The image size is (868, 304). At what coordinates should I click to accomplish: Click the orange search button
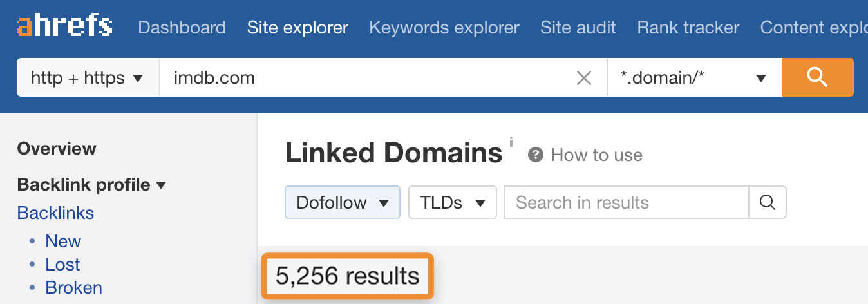click(817, 78)
